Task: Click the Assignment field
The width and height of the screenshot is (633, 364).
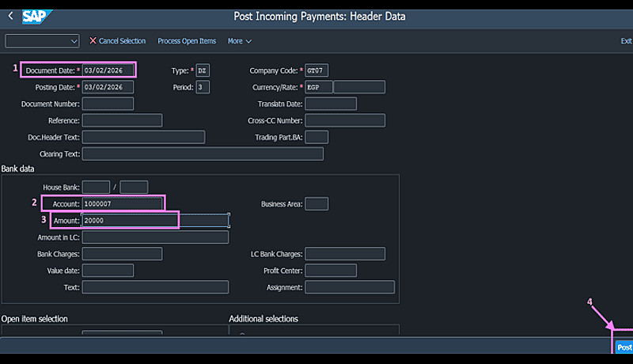Action: coord(350,287)
